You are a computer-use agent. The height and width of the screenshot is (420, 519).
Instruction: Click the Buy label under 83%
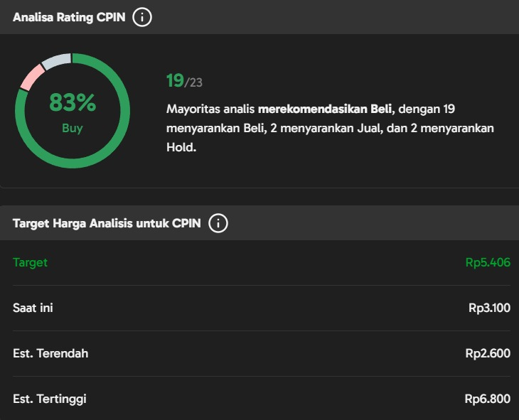[x=72, y=128]
